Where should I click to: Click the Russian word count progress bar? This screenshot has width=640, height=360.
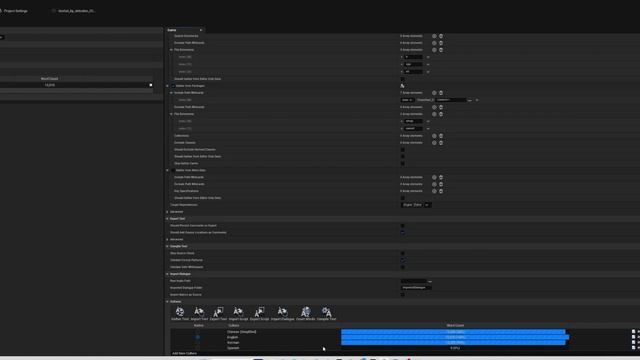point(453,342)
